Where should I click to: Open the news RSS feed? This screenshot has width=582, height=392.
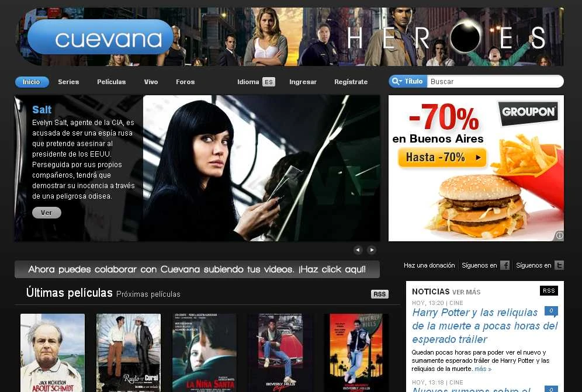pyautogui.click(x=548, y=290)
